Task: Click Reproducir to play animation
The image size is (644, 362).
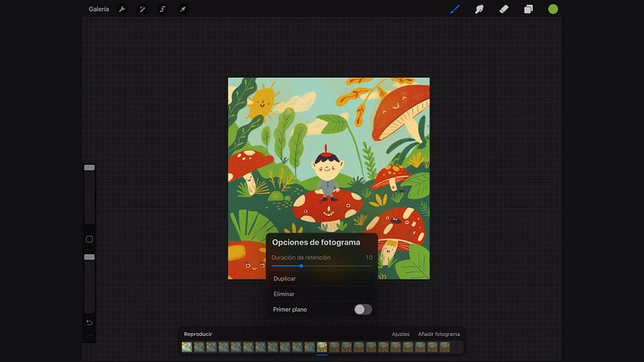Action: click(198, 334)
